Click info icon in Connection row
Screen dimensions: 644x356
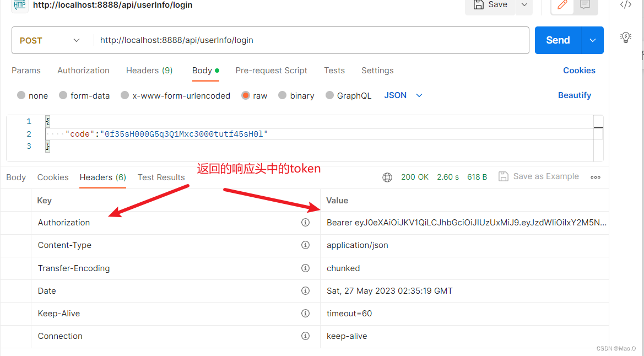tap(305, 336)
